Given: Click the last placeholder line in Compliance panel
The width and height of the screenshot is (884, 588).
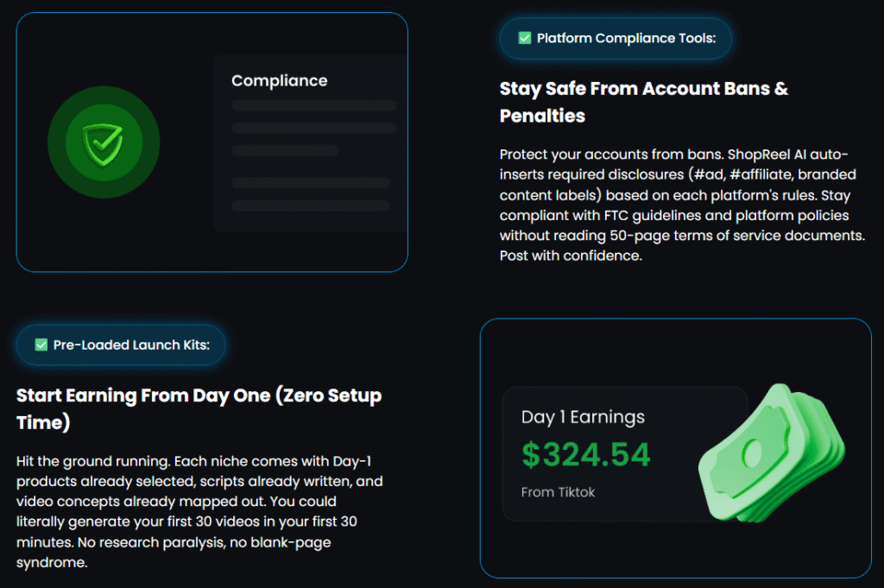Looking at the screenshot, I should click(x=310, y=205).
